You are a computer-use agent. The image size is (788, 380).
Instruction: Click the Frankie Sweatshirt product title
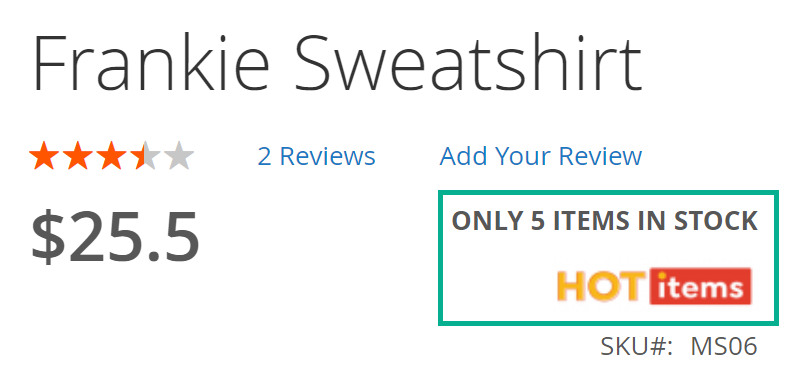point(337,62)
